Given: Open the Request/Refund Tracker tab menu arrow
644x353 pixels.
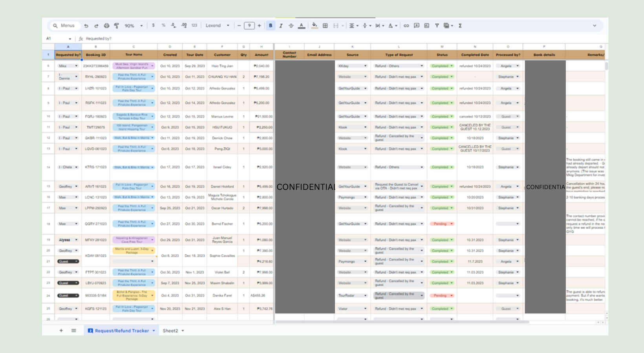Looking at the screenshot, I should point(154,331).
